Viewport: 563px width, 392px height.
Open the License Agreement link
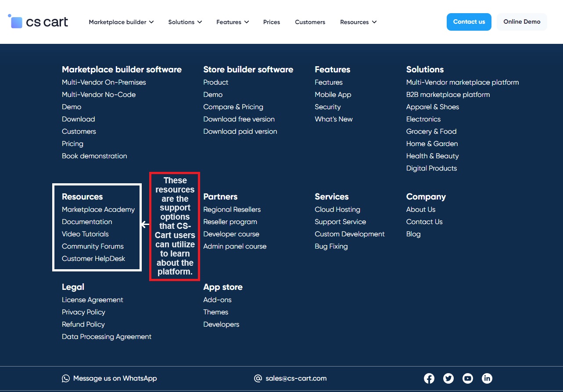pyautogui.click(x=93, y=300)
